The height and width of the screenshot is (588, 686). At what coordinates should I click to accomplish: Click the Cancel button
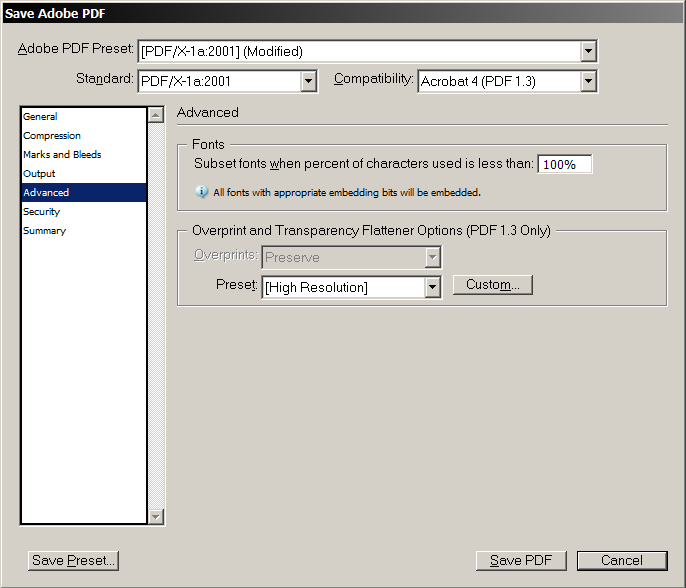(622, 560)
